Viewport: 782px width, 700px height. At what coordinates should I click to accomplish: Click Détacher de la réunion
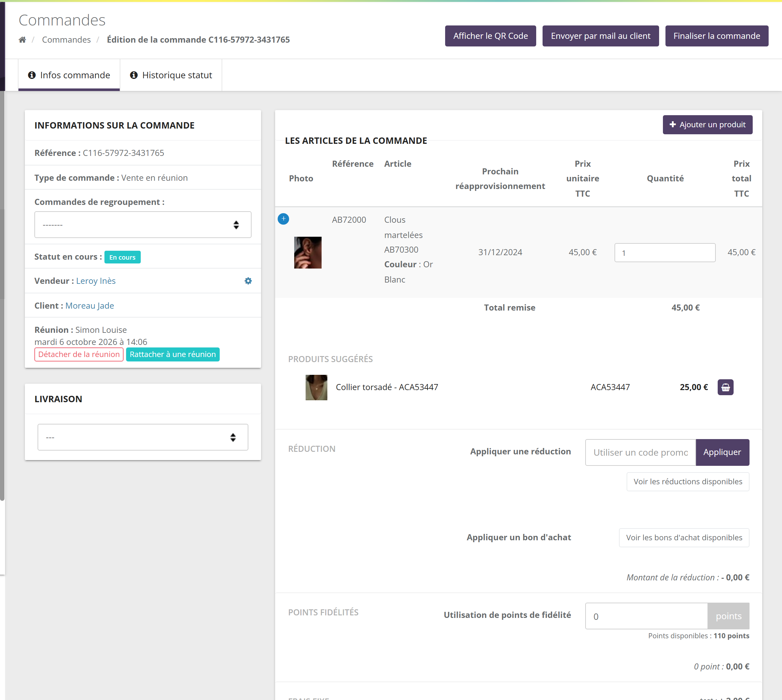pos(79,354)
